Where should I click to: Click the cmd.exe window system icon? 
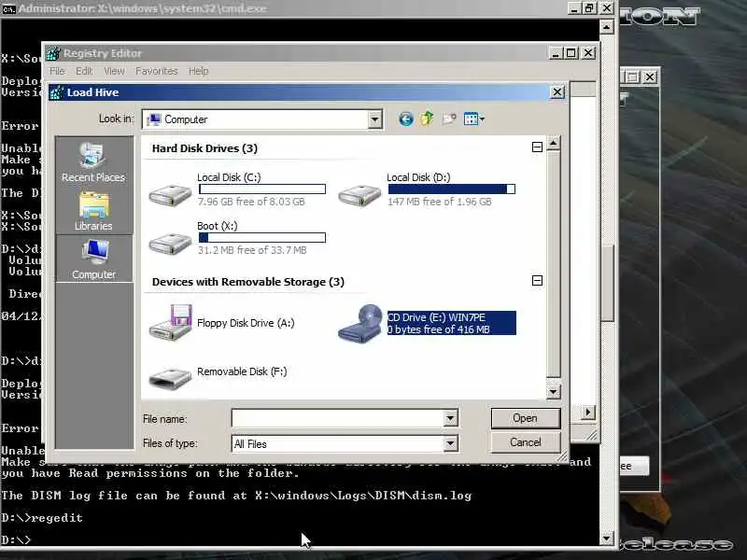point(8,8)
